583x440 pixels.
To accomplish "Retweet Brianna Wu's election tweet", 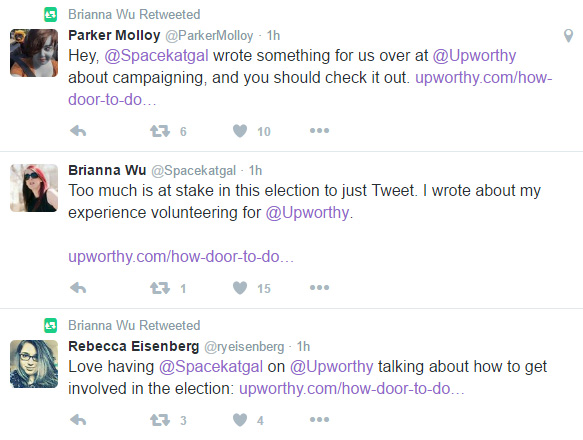I will (x=160, y=288).
